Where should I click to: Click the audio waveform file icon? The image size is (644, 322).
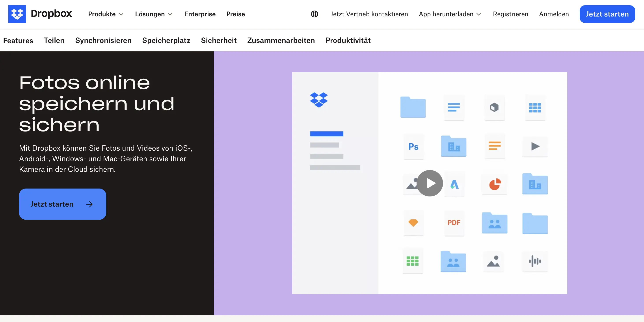click(535, 261)
